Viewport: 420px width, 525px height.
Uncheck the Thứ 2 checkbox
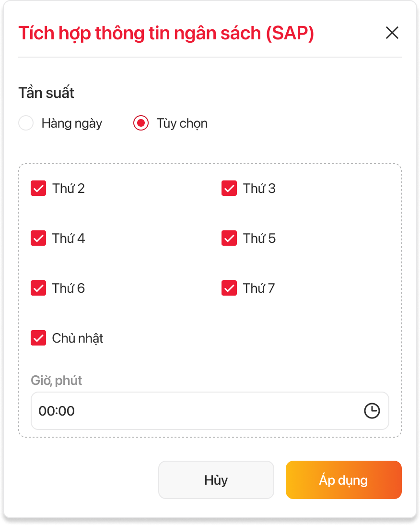coord(38,189)
